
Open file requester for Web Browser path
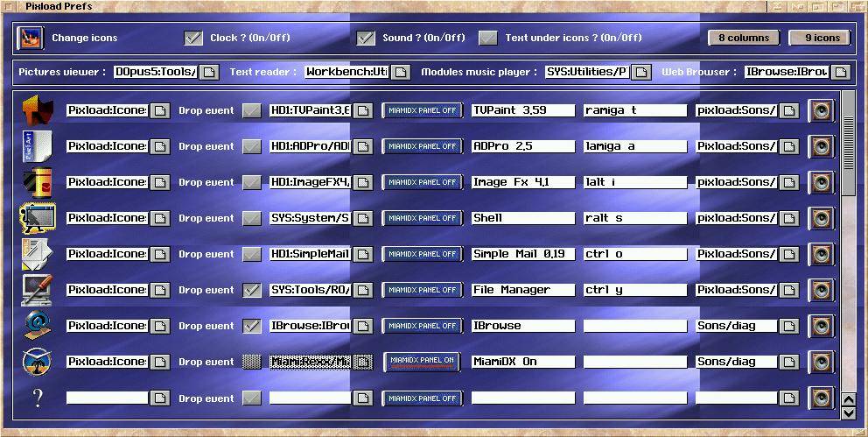click(x=841, y=72)
